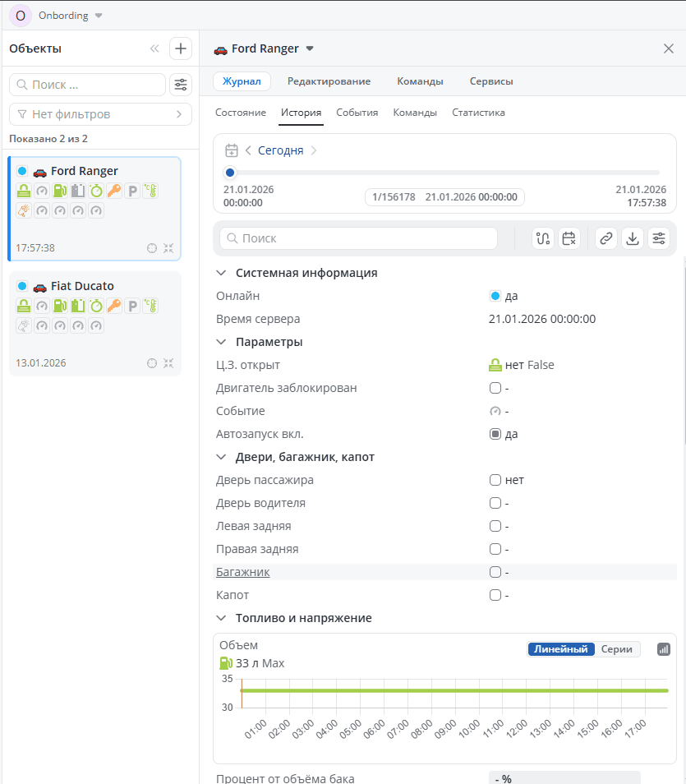Click the history timeline slider handle
This screenshot has width=686, height=784.
click(230, 173)
